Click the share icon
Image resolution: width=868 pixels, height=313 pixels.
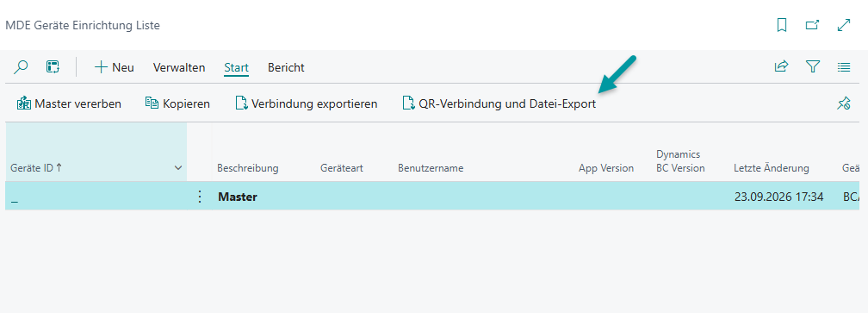[781, 67]
